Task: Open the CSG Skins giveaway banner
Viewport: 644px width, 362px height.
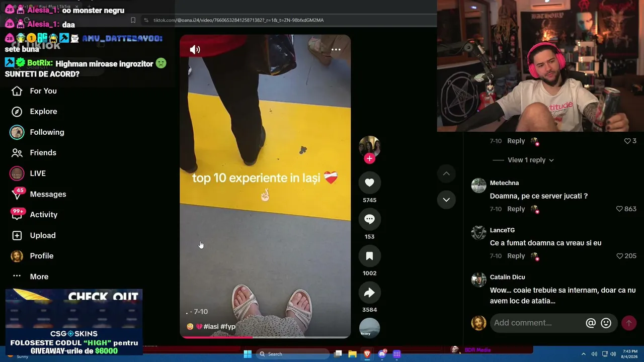Action: tap(74, 322)
